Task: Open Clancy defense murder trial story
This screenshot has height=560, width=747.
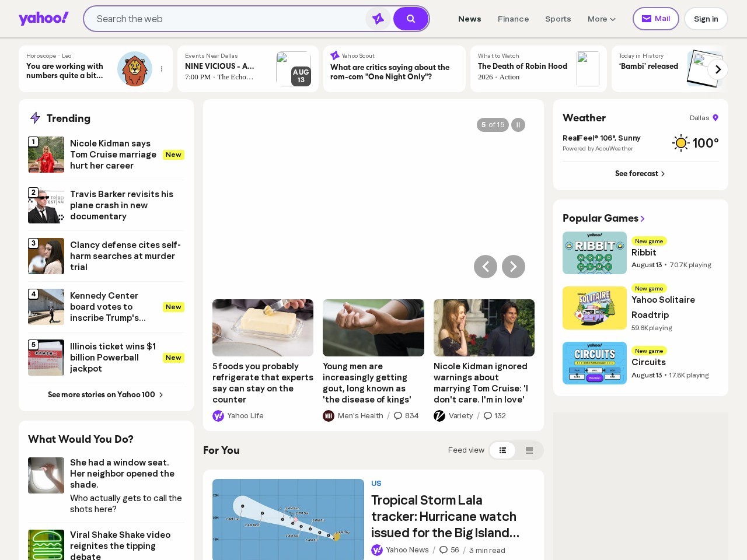Action: pos(125,256)
